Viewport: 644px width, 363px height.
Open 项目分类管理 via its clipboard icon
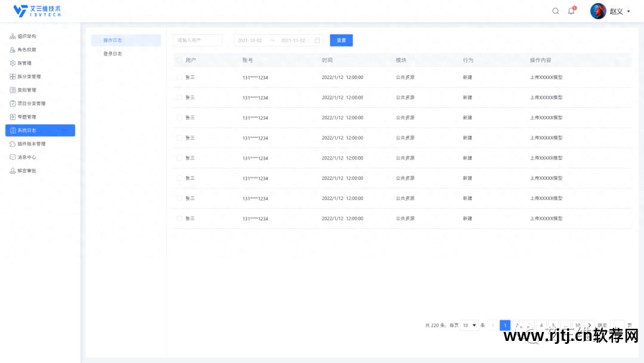click(x=13, y=104)
